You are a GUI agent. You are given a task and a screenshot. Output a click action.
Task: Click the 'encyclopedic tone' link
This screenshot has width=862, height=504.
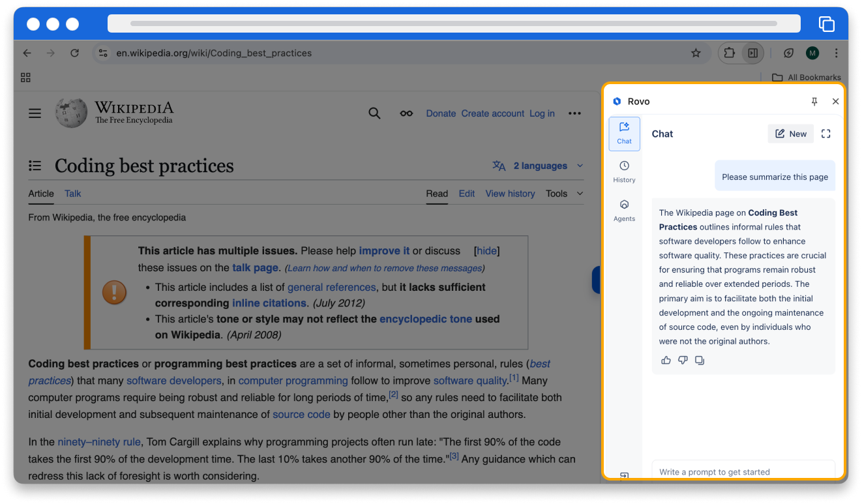(426, 319)
